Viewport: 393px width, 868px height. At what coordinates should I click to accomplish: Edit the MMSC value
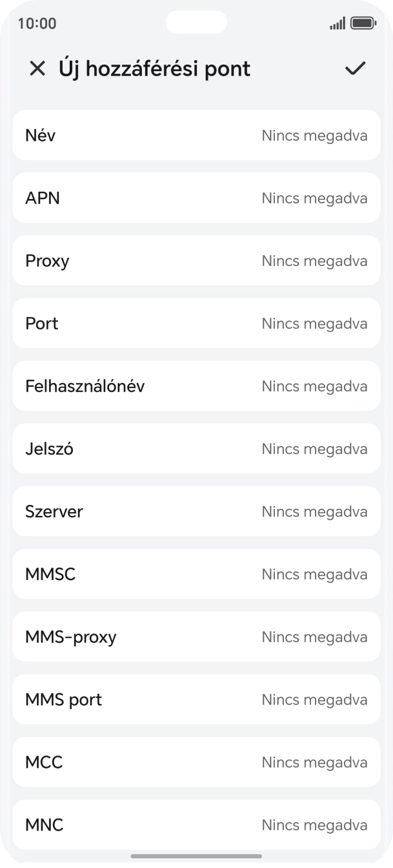tap(196, 573)
